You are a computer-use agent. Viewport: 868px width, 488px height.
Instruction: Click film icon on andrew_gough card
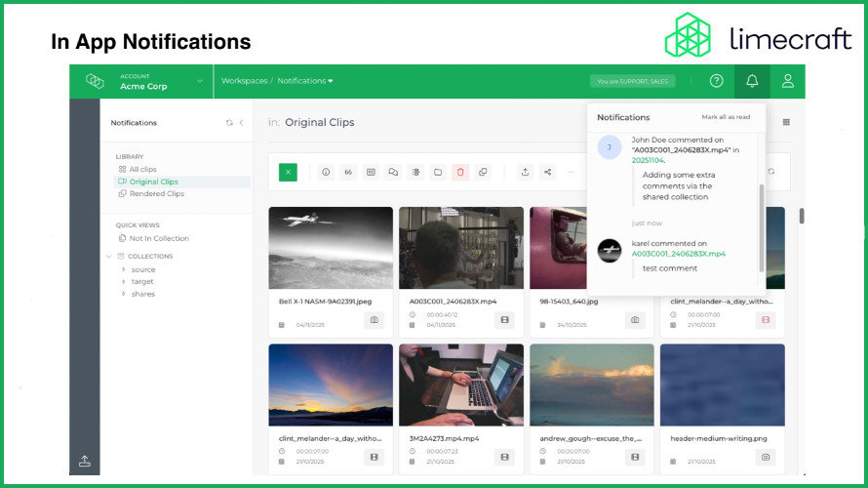(635, 457)
